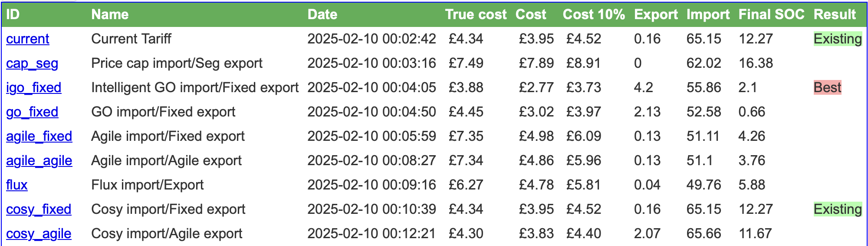Open the flux tariff link

click(17, 185)
